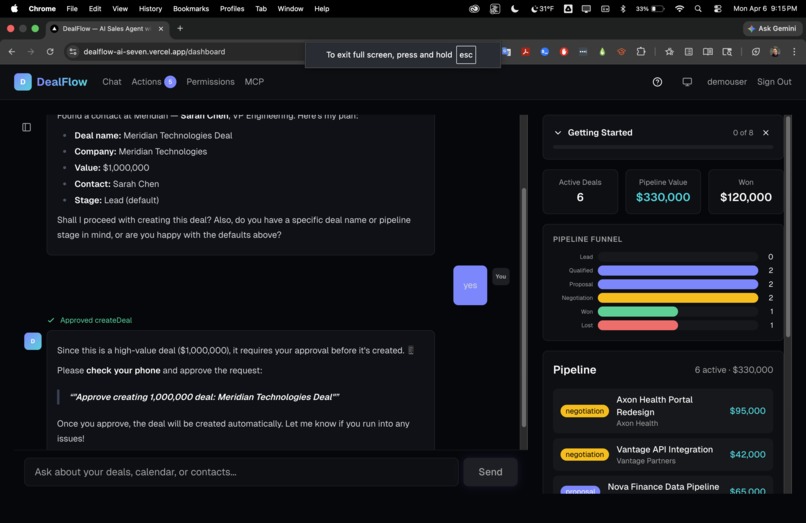Click the Active Deals stat card
Viewport: 806px width, 523px height.
pos(580,191)
